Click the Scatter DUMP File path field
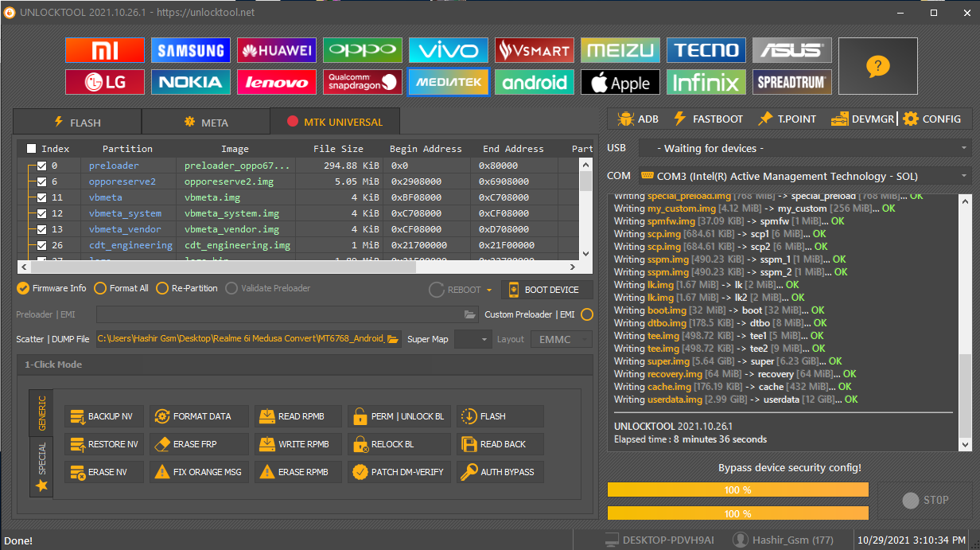980x550 pixels. [248, 339]
